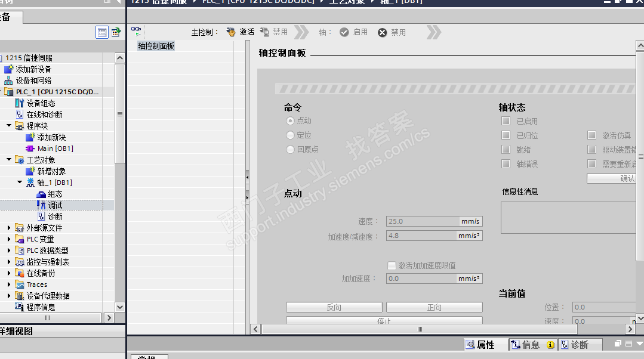Enable 激活加加速度限值 checkbox
Viewport: 644px width, 359px height.
[x=392, y=265]
